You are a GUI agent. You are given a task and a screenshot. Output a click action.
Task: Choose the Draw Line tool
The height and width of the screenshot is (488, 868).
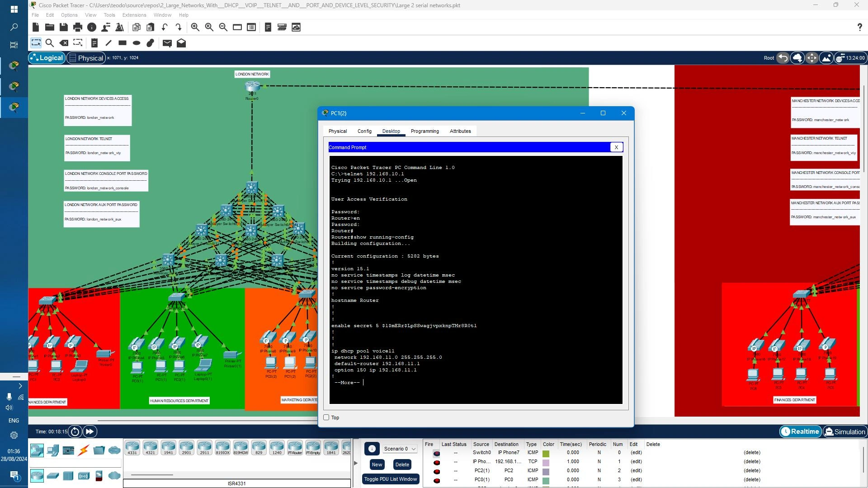108,43
